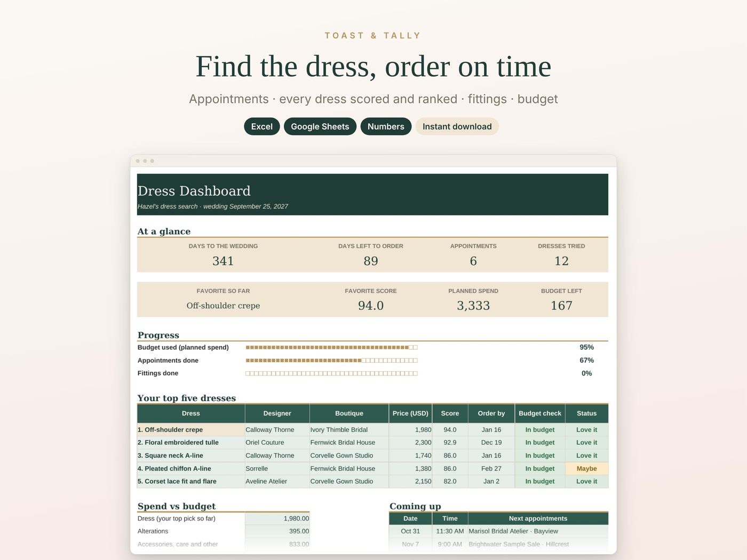Click the '4. Pleated chiffon A-line' cell
Image resolution: width=747 pixels, height=560 pixels.
[x=191, y=469]
